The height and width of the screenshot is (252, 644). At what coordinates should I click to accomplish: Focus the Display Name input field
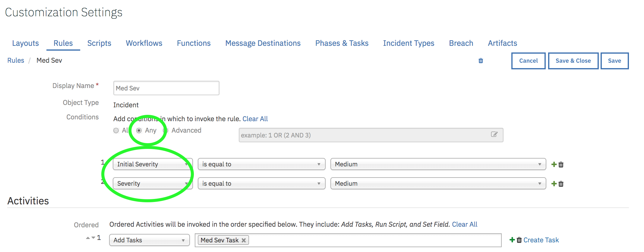click(x=166, y=88)
